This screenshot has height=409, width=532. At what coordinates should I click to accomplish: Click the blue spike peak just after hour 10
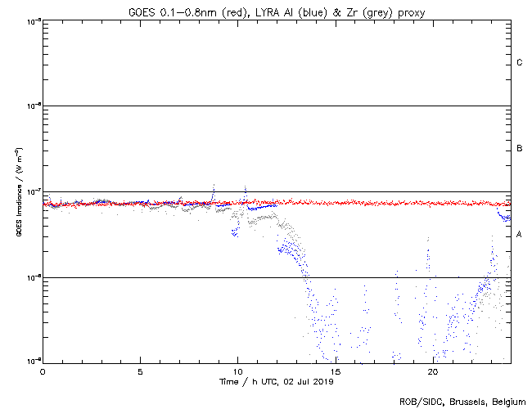[245, 189]
